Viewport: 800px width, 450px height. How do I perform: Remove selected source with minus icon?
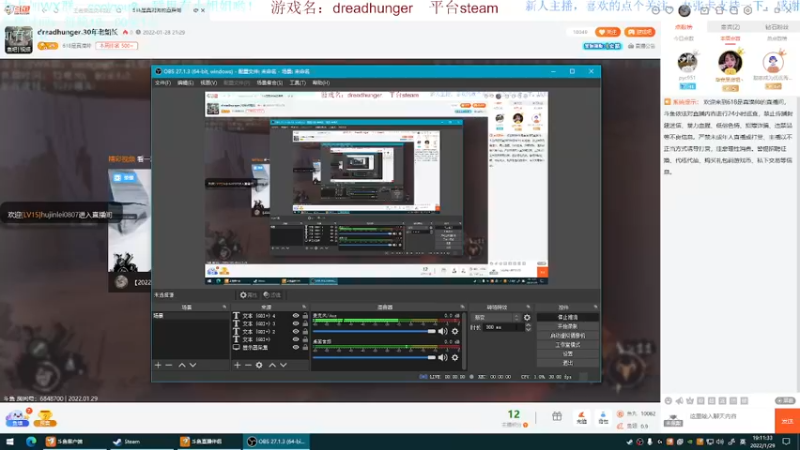pyautogui.click(x=248, y=365)
